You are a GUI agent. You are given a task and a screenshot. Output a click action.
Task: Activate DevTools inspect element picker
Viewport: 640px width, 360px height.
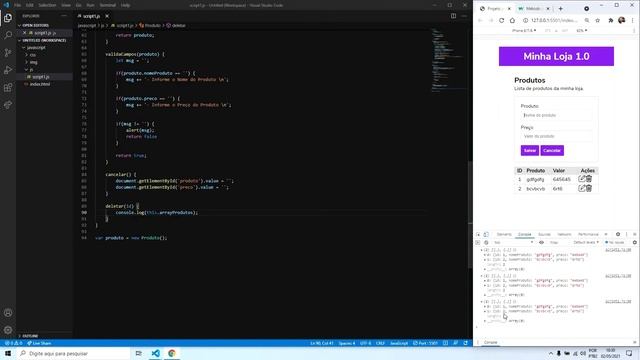478,234
